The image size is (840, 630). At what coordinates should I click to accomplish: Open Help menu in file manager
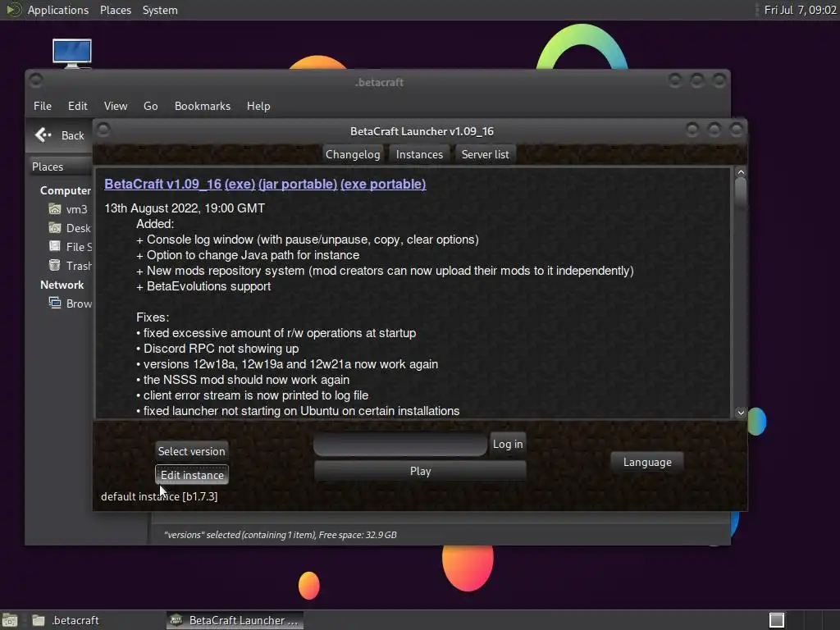click(258, 106)
